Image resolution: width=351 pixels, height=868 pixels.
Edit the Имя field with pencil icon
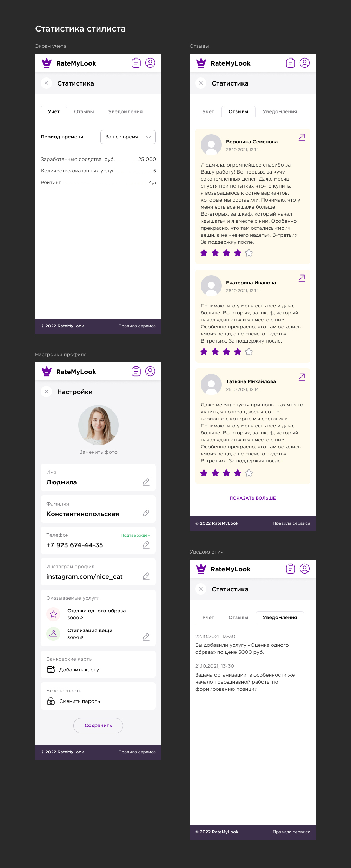point(146,482)
